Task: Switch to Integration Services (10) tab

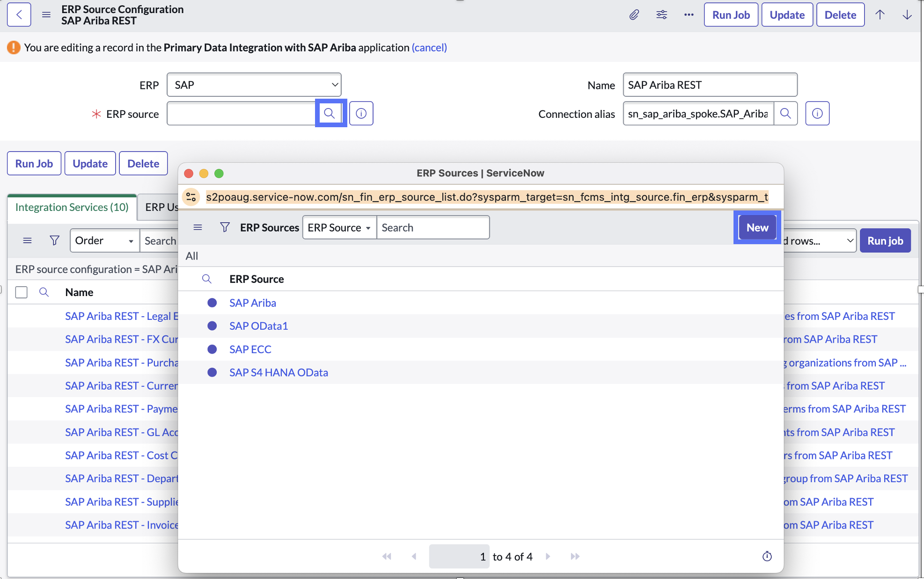Action: (x=72, y=207)
